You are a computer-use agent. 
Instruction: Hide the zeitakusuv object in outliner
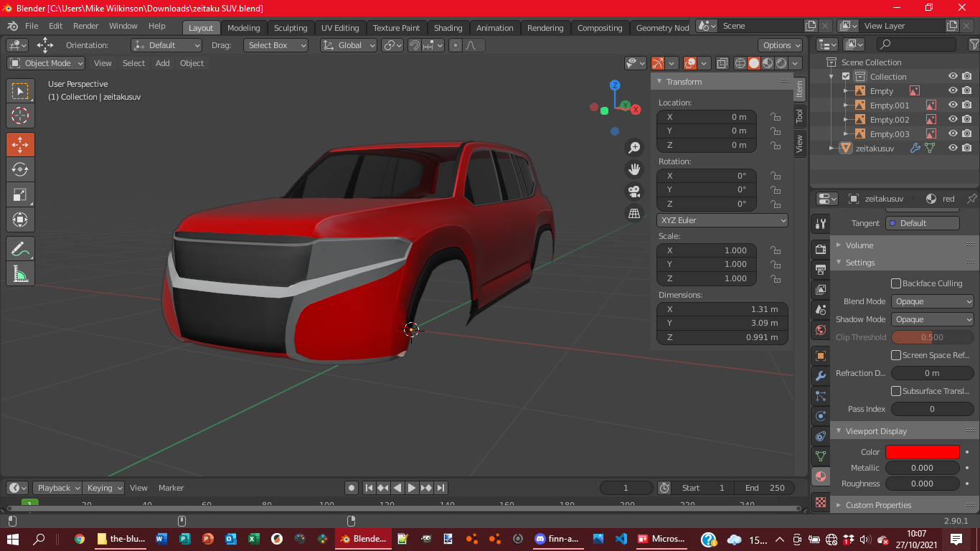pyautogui.click(x=953, y=149)
